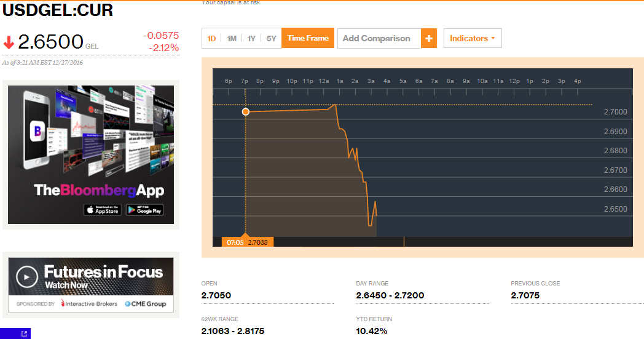This screenshot has width=644, height=339.
Task: Click the circular data point on chart line
Action: point(246,112)
